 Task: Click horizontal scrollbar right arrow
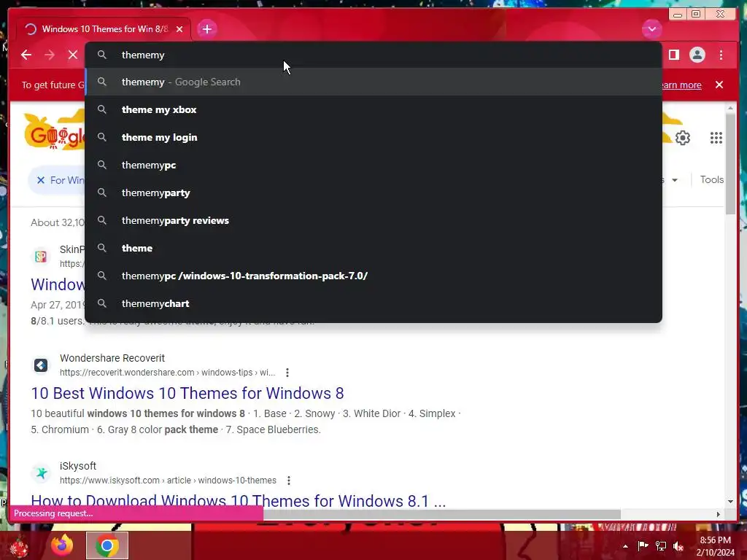click(718, 514)
